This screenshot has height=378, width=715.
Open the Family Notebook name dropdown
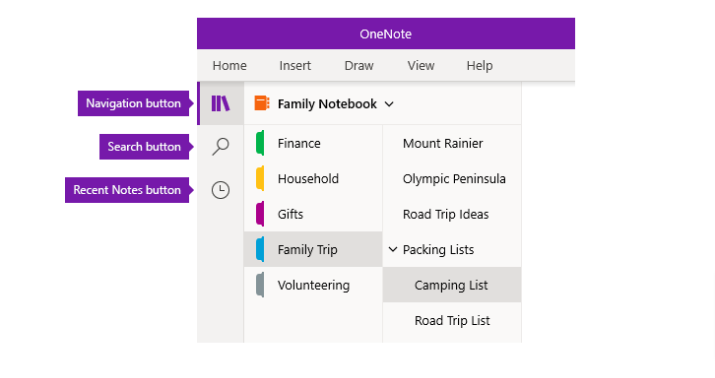coord(327,104)
